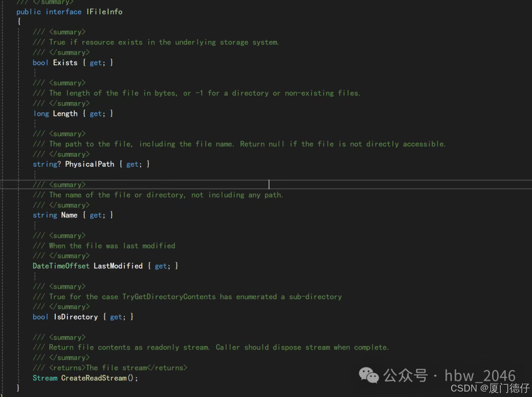This screenshot has height=397, width=532.
Task: Click the comment 'Return file contents as readonly stream'
Action: (x=211, y=347)
